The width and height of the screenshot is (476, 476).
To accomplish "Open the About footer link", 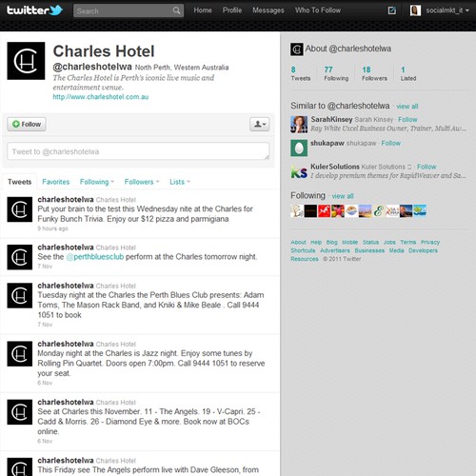I will click(x=298, y=242).
